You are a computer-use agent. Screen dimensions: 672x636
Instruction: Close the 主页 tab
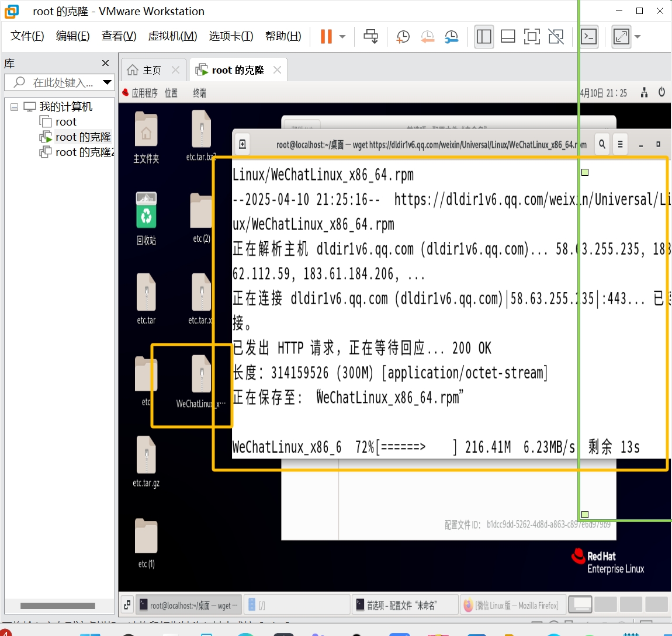pyautogui.click(x=175, y=70)
